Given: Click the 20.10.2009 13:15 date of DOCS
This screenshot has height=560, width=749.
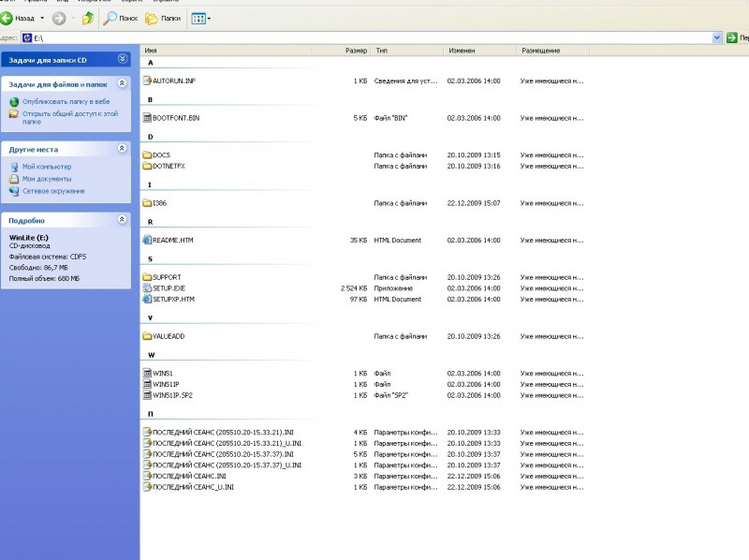Looking at the screenshot, I should pyautogui.click(x=474, y=155).
